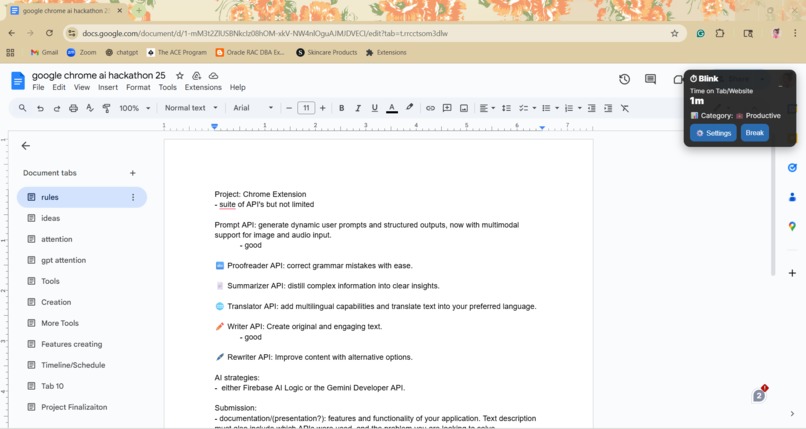Open Google Contacts in side panel
The height and width of the screenshot is (429, 806).
coord(792,197)
